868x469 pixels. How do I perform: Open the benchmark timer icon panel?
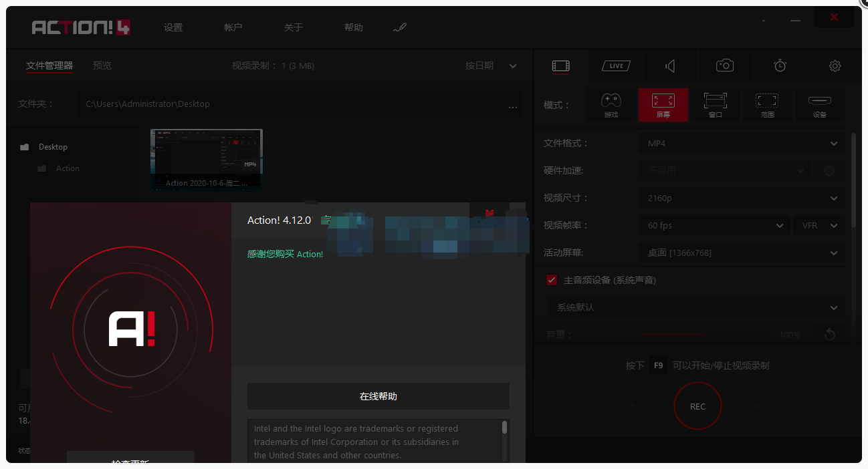(780, 65)
